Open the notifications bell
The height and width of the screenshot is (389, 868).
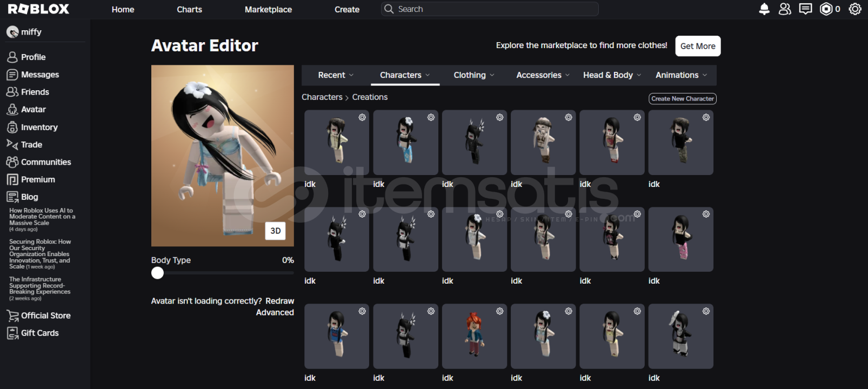764,9
